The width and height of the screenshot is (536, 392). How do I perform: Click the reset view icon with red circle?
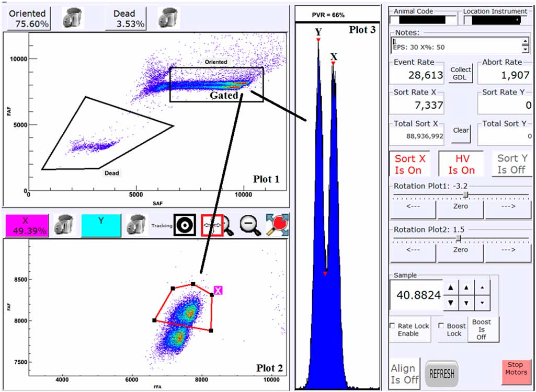[x=277, y=225]
